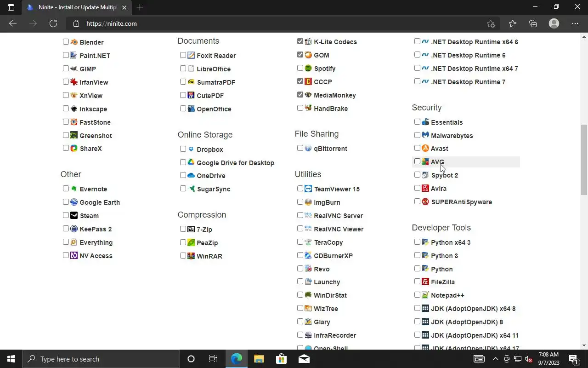Image resolution: width=588 pixels, height=368 pixels.
Task: Tick the KeePass 2 checkbox
Action: click(66, 229)
